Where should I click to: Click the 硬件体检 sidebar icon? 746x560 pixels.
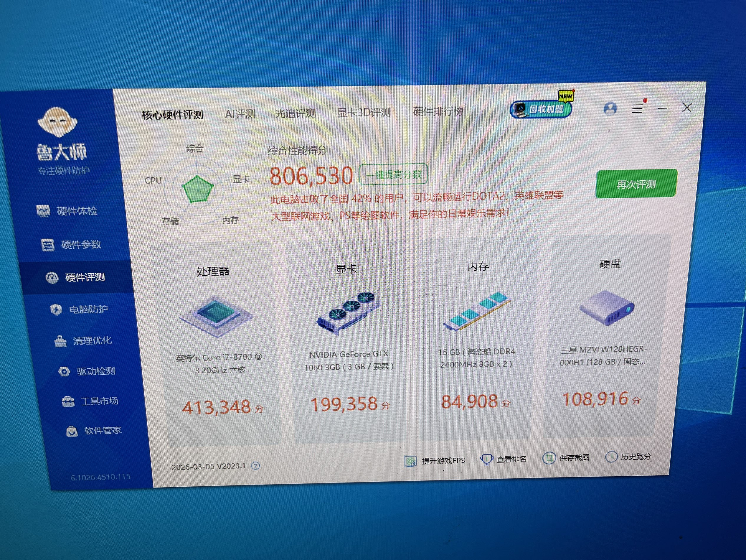pos(43,211)
